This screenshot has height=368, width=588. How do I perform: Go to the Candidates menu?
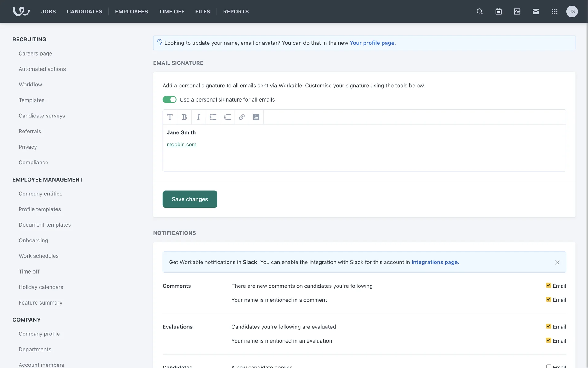pos(85,12)
